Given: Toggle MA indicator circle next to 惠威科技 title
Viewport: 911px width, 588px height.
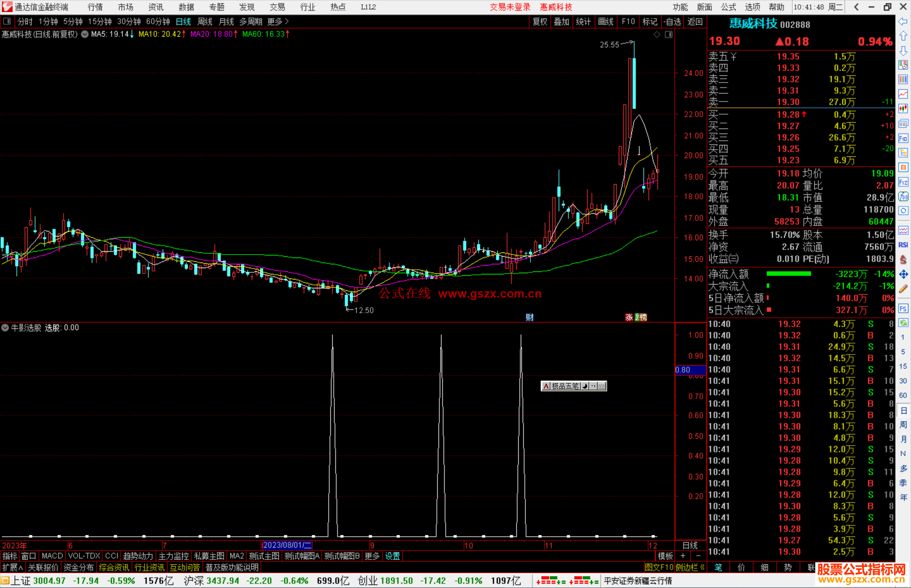Looking at the screenshot, I should coord(85,34).
